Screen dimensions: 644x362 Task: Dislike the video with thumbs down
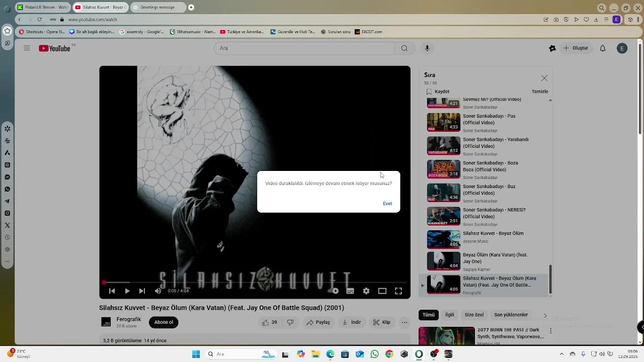(290, 322)
